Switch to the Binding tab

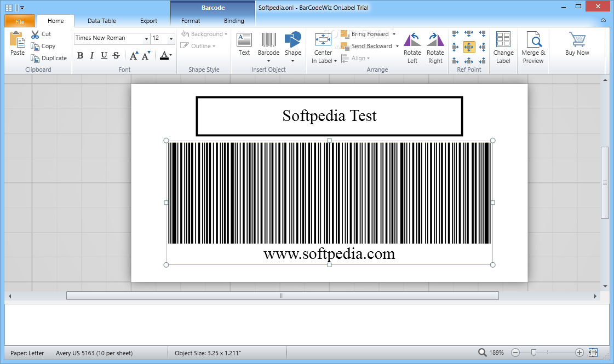pyautogui.click(x=234, y=21)
